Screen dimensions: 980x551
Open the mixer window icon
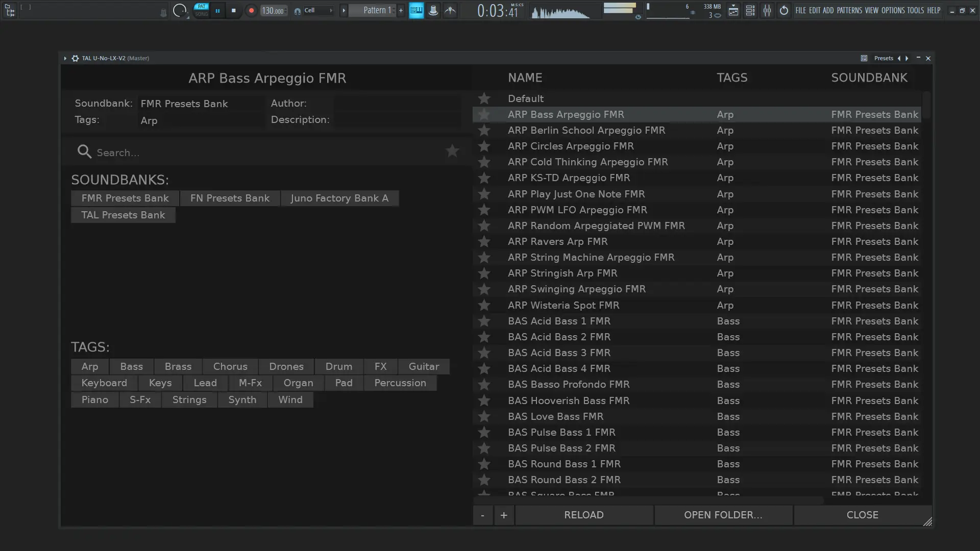point(767,10)
